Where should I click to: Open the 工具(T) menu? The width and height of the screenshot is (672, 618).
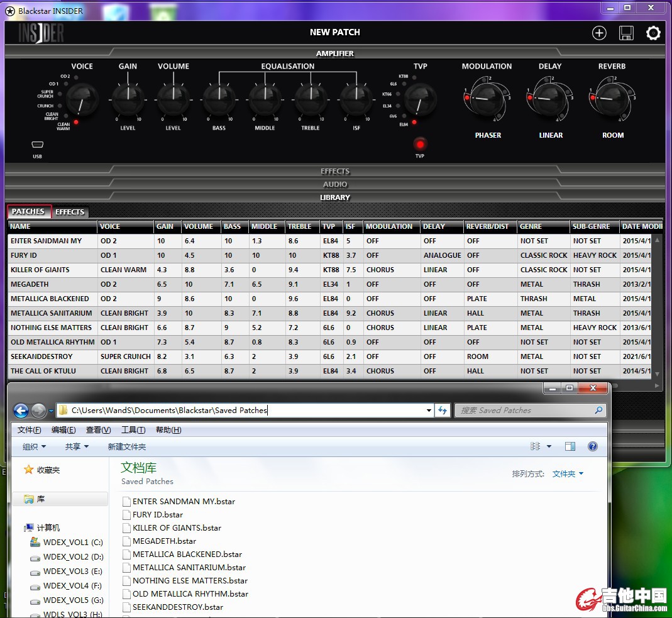pyautogui.click(x=133, y=430)
